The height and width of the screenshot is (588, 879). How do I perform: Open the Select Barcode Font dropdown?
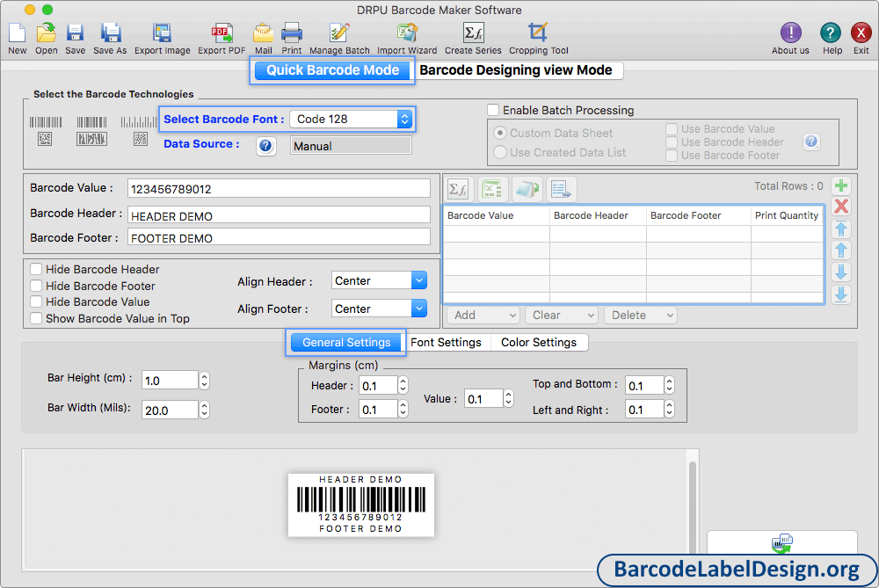(x=351, y=119)
